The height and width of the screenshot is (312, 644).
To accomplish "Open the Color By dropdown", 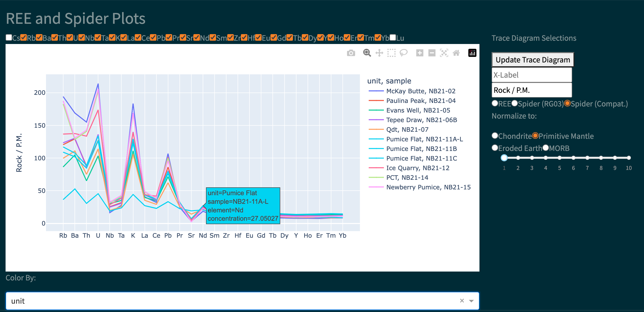I will pos(471,301).
